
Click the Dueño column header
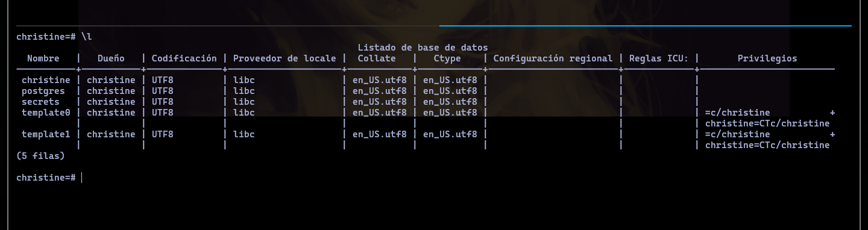(111, 58)
